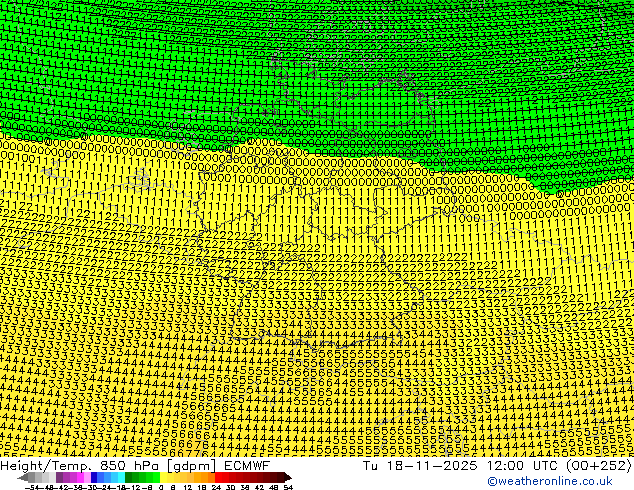Pick the bright red legend swatch above the 24 label
Viewport: 634px width, 490px height.
click(x=218, y=477)
